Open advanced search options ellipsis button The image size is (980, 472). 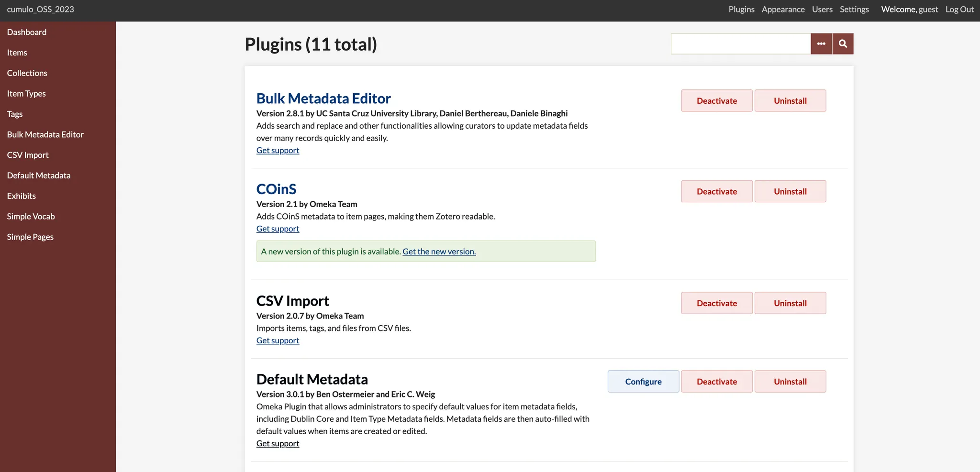point(821,44)
